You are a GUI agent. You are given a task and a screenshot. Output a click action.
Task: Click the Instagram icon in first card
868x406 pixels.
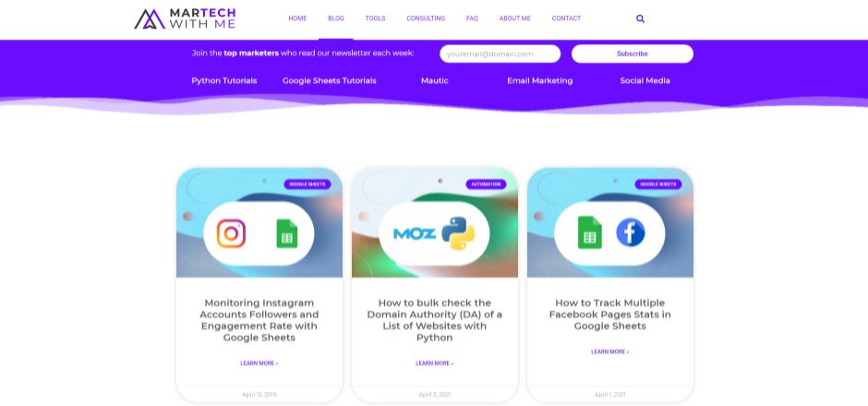point(231,233)
